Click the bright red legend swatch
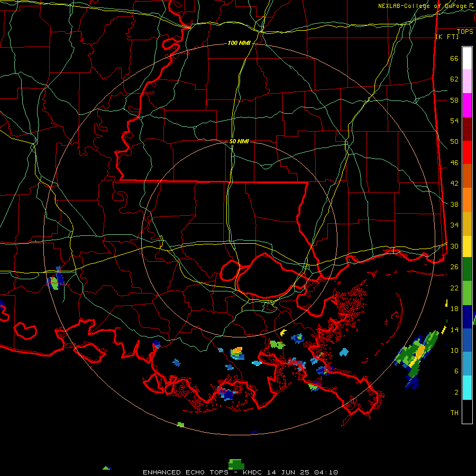The height and width of the screenshot is (476, 476). pos(467,152)
